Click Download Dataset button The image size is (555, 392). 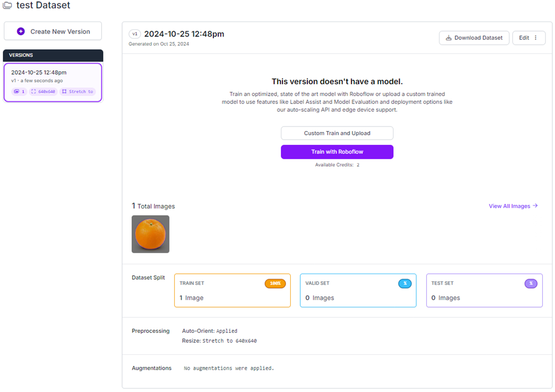coord(474,38)
